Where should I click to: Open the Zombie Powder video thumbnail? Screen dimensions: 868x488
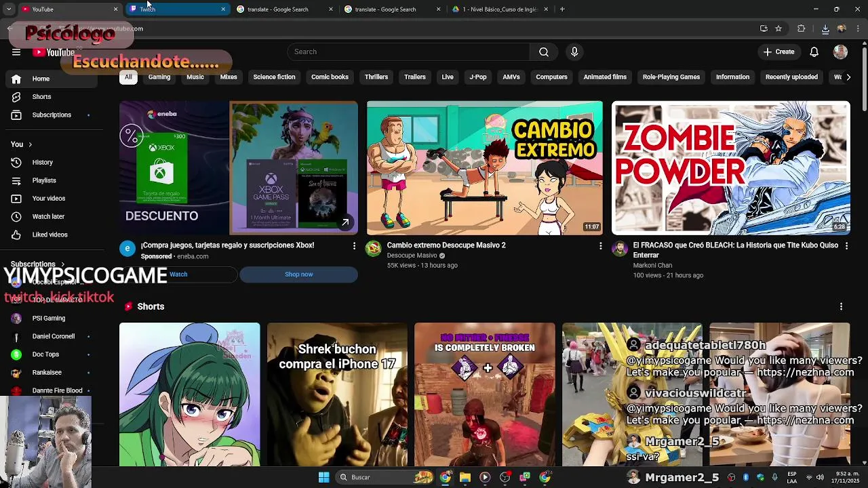tap(731, 168)
